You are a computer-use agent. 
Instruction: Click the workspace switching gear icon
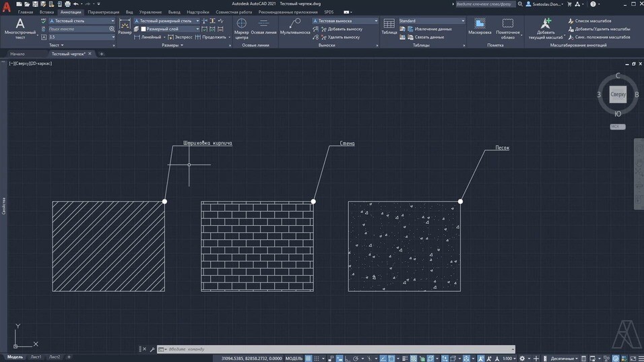pos(523,359)
